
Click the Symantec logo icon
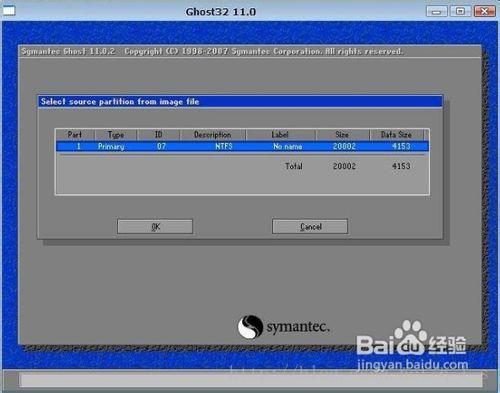click(x=250, y=327)
